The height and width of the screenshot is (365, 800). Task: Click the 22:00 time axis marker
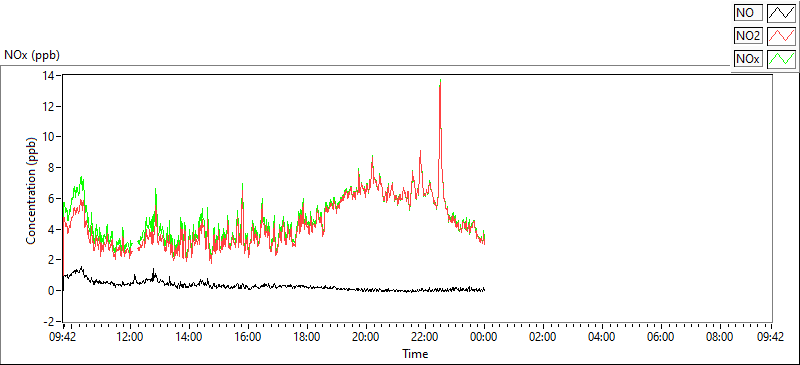click(x=425, y=337)
